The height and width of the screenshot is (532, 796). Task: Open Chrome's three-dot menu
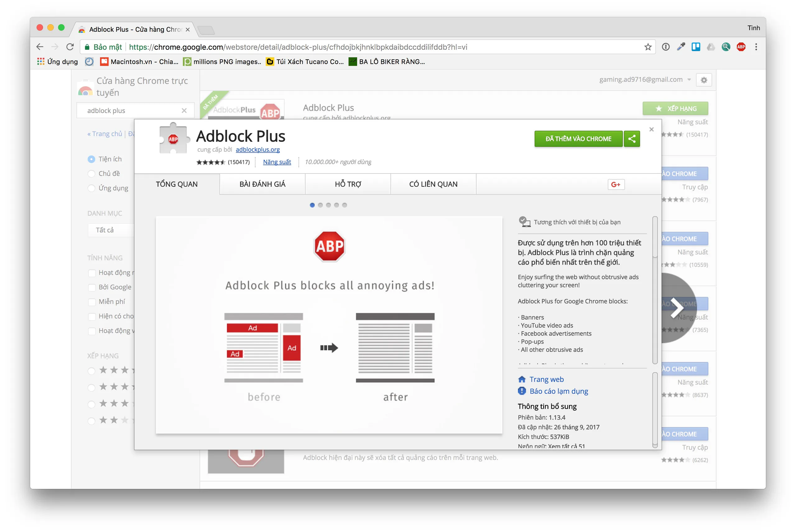tap(756, 47)
